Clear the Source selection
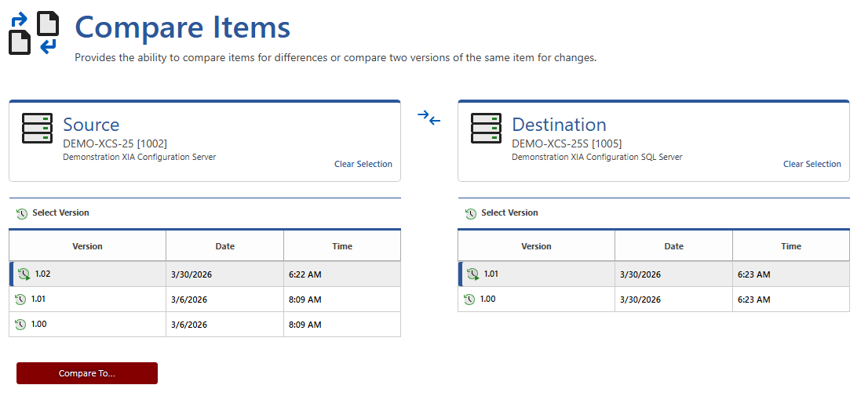The width and height of the screenshot is (868, 414). [x=363, y=164]
